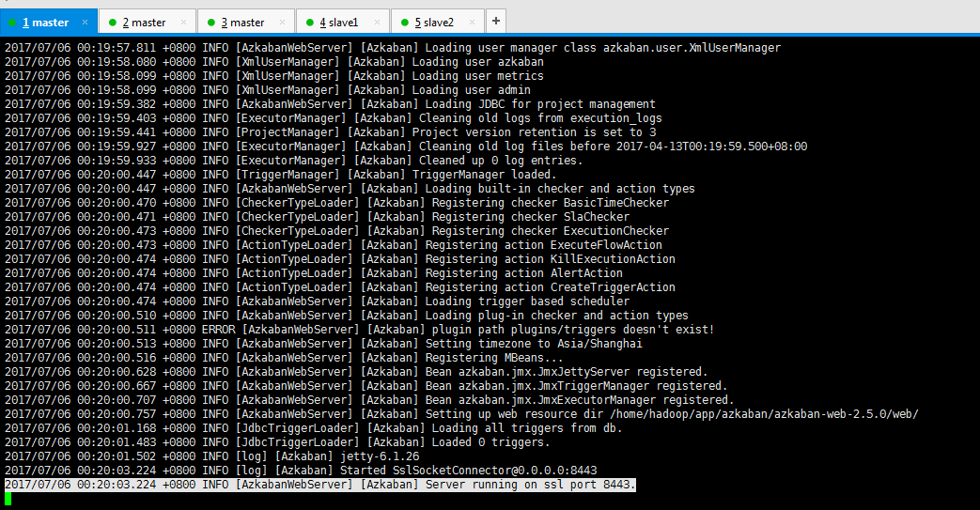Click 'Registering checker BasicTimeChecker' line
Image resolution: width=980 pixels, height=510 pixels.
tap(550, 203)
